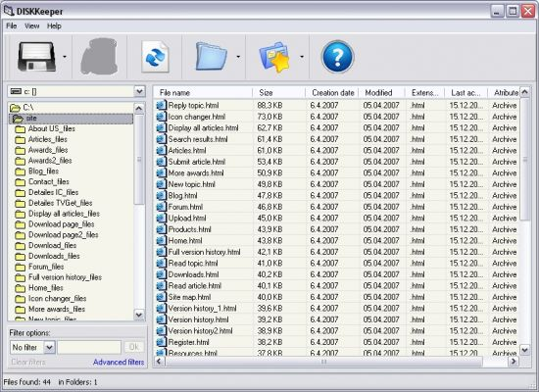
Task: Click the favorites folder with star icon
Action: (x=274, y=57)
